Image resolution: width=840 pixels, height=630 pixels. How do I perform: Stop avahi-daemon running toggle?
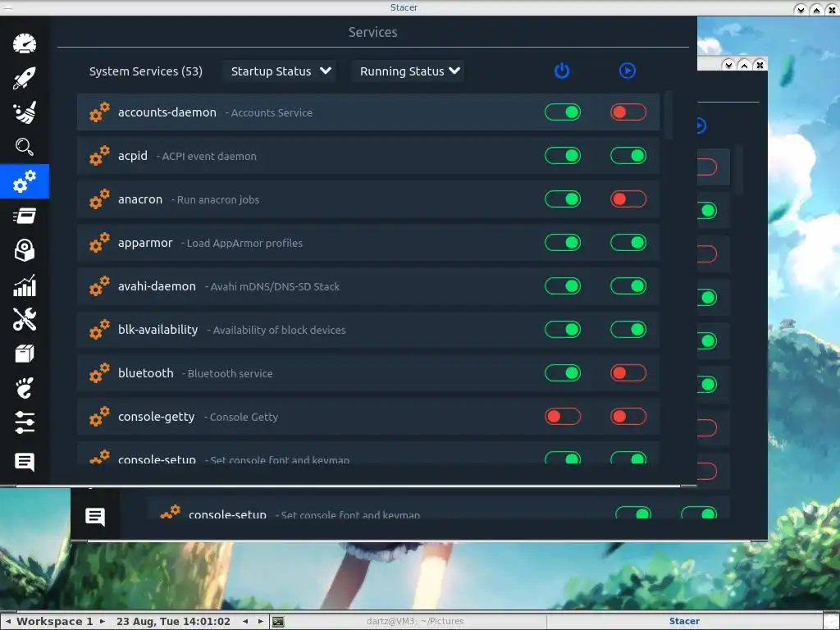coord(628,285)
